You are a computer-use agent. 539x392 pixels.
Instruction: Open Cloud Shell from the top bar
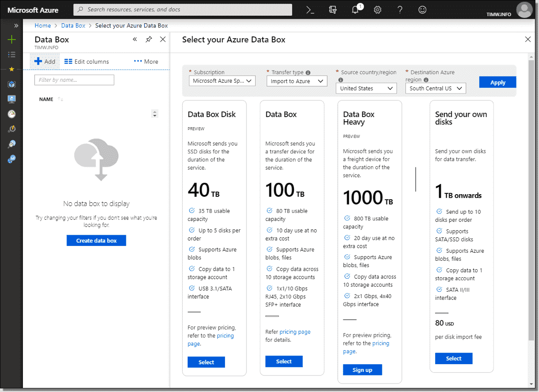click(x=310, y=9)
